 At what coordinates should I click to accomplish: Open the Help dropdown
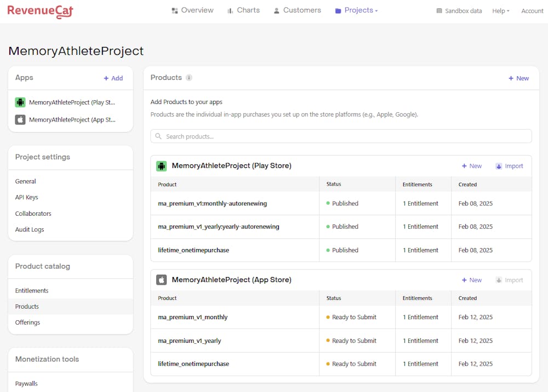click(x=500, y=11)
